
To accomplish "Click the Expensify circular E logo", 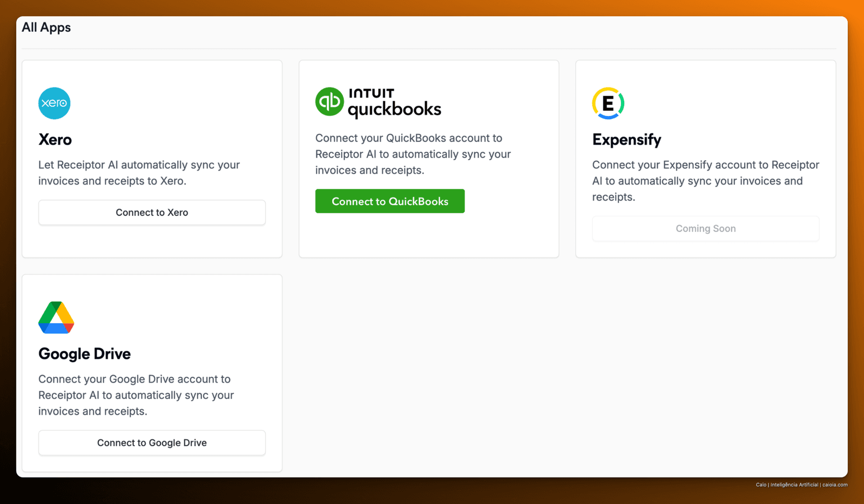I will point(608,103).
